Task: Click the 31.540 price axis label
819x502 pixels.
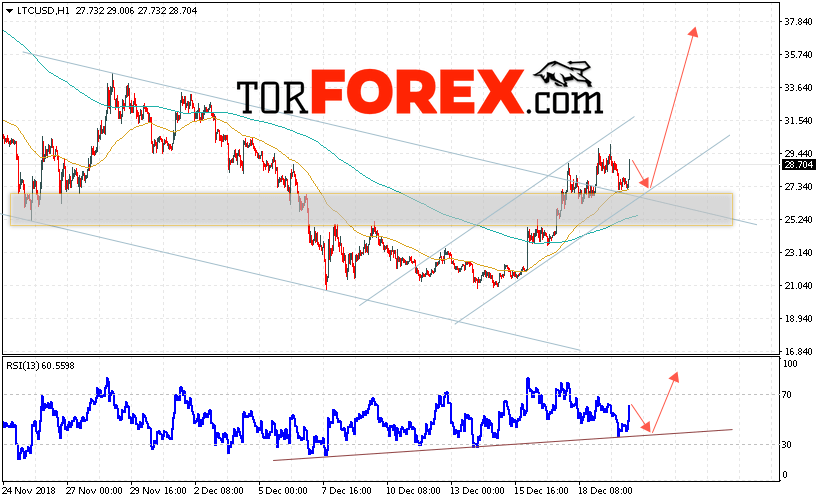Action: point(799,120)
